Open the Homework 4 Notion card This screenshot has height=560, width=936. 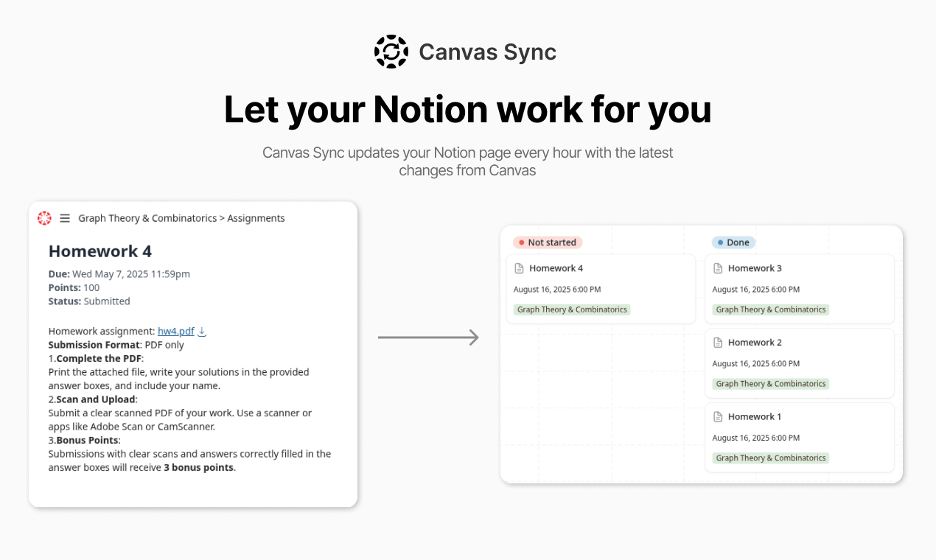click(x=601, y=289)
